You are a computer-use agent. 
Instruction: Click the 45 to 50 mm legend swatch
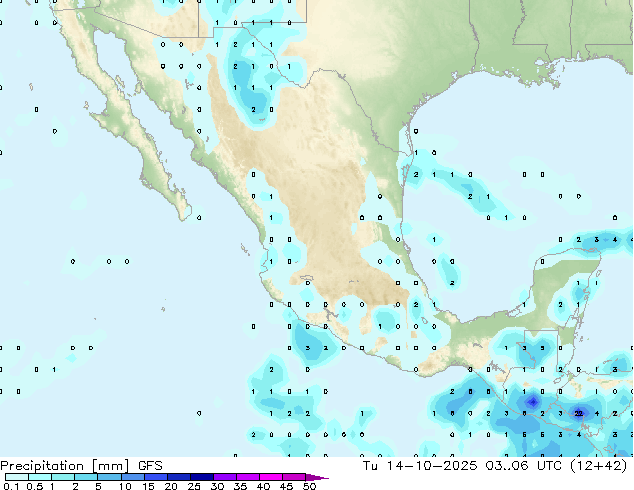(x=294, y=477)
